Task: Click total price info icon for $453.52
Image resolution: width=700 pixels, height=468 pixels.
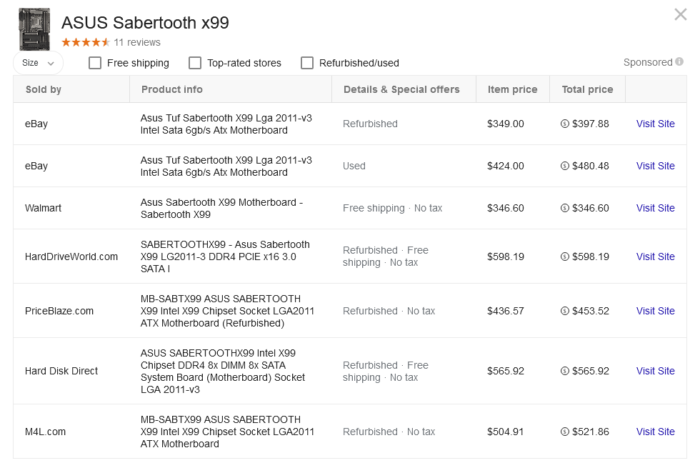Action: click(566, 311)
